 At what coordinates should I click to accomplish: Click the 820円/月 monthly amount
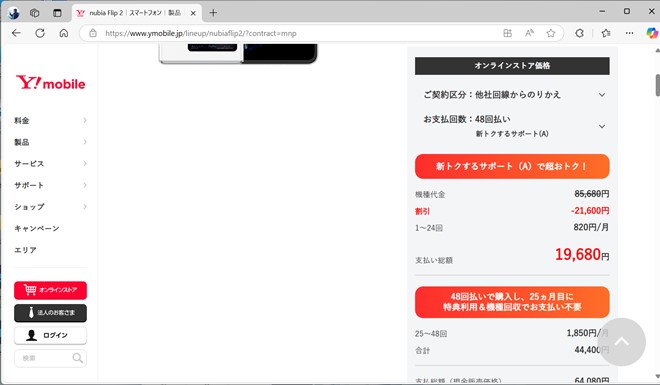(591, 227)
